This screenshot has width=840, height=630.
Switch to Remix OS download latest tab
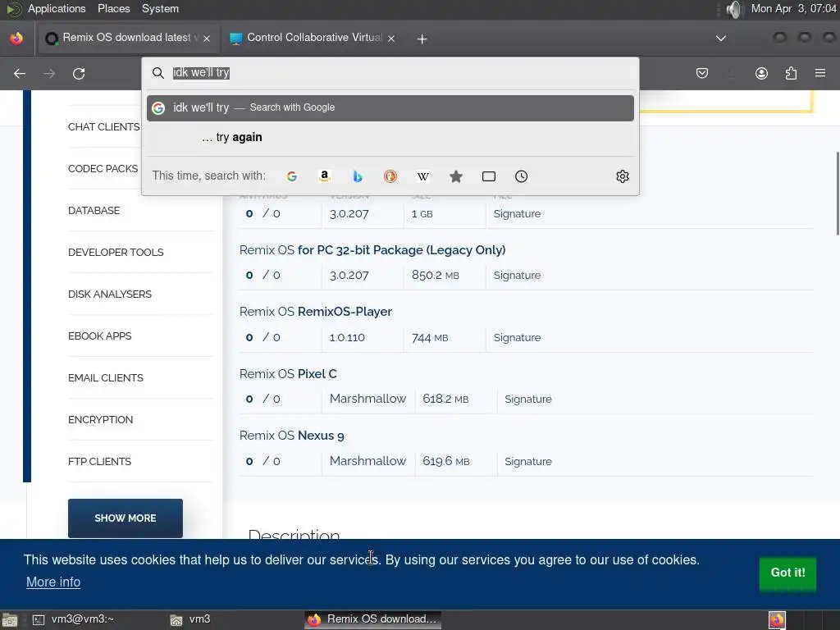point(128,38)
